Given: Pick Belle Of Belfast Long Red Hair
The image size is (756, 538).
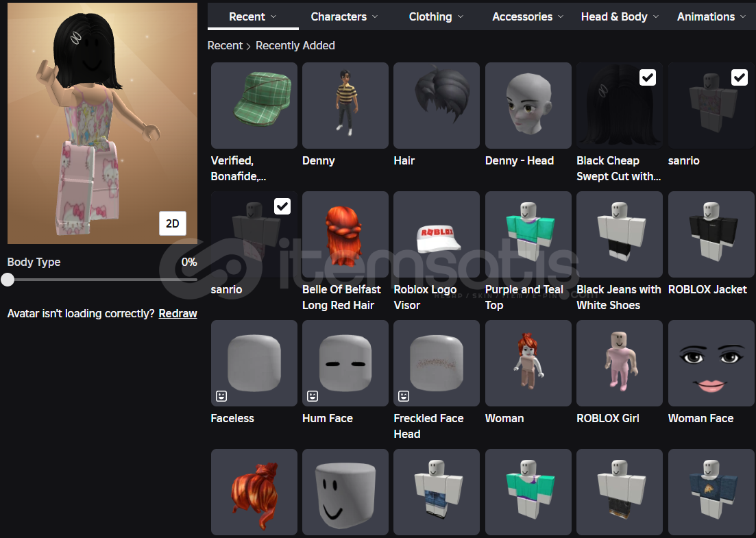Looking at the screenshot, I should coord(345,234).
